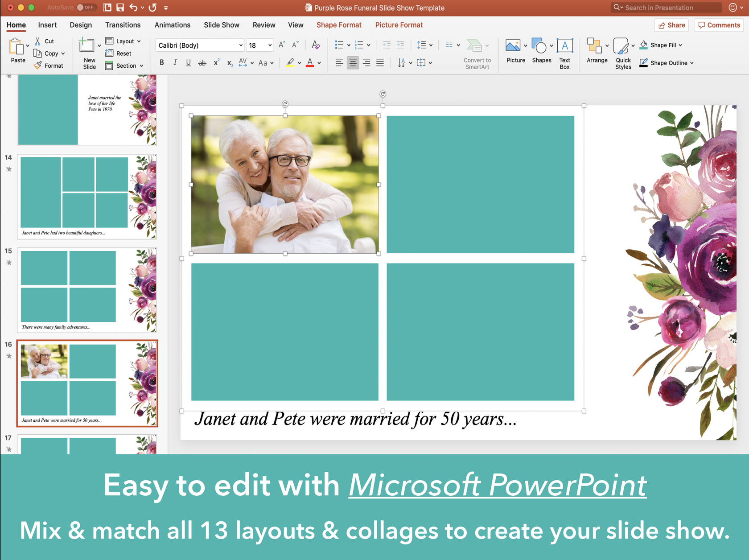Switch to the Design tab
Screen dimensions: 749x560
tap(81, 25)
